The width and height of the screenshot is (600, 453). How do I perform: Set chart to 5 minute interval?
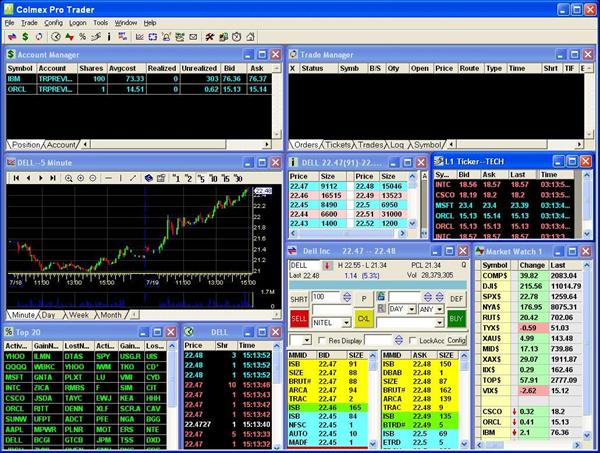point(201,178)
